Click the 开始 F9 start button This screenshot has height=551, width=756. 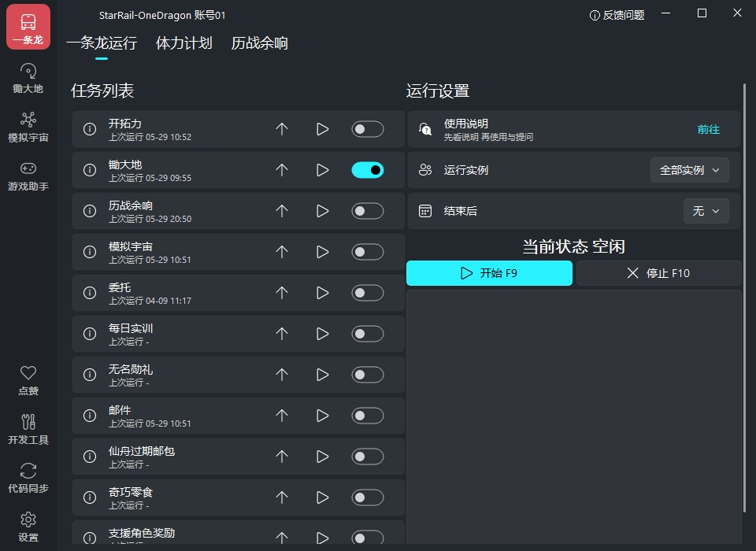coord(489,272)
